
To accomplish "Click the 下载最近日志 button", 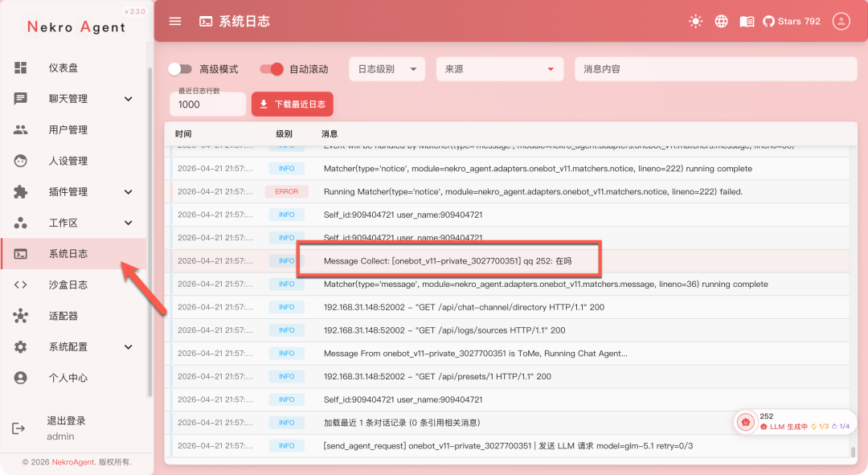I will click(x=293, y=104).
